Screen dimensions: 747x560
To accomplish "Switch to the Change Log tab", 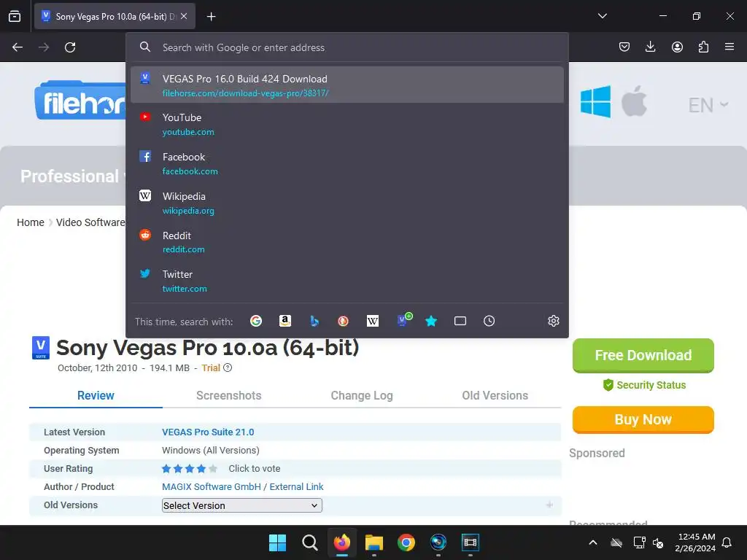I will point(362,395).
